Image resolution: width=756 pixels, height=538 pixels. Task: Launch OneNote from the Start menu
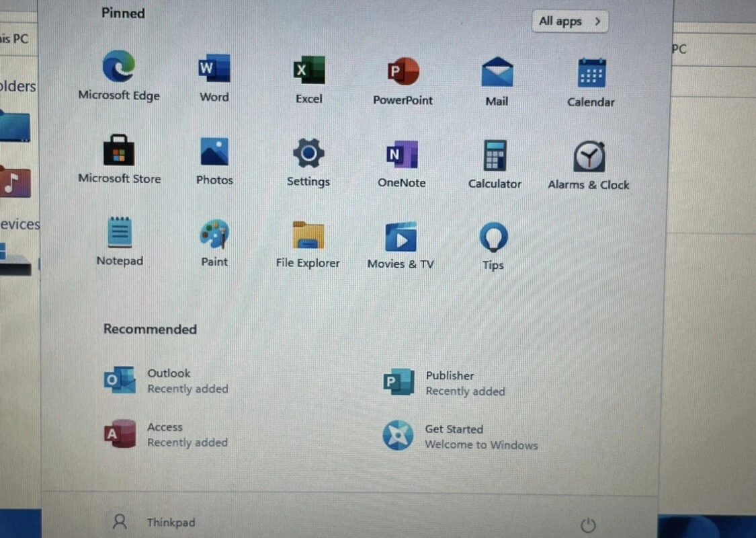point(402,164)
